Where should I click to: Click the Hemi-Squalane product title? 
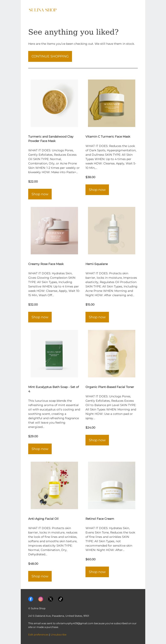point(97,264)
